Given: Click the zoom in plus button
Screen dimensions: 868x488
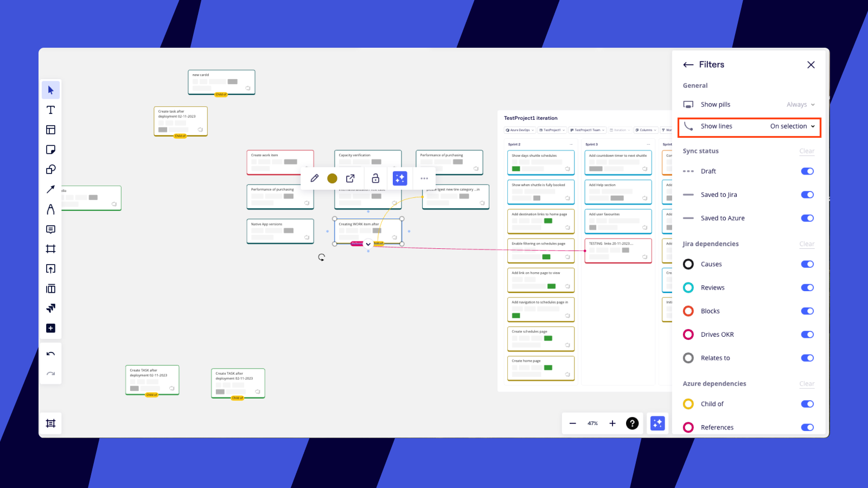Looking at the screenshot, I should (x=612, y=423).
